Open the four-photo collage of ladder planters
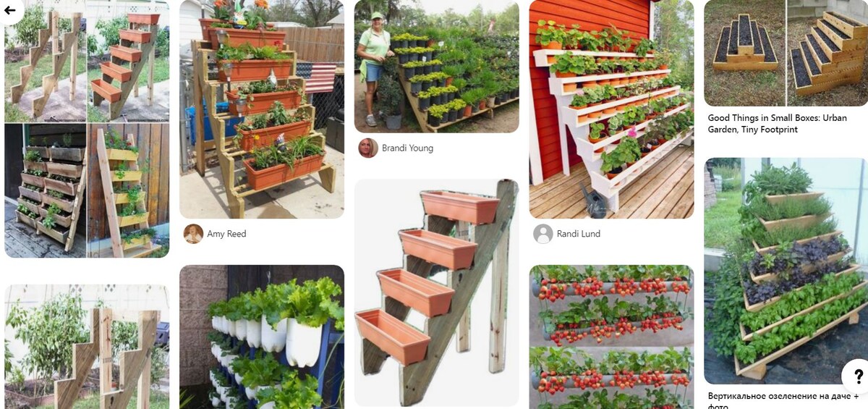Screen dimensions: 868x409 point(87,129)
